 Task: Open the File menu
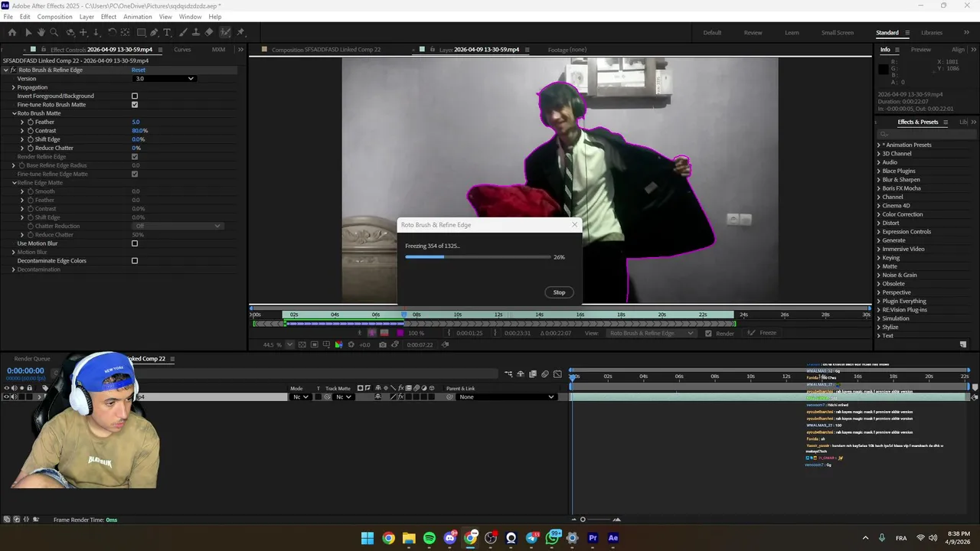tap(8, 17)
